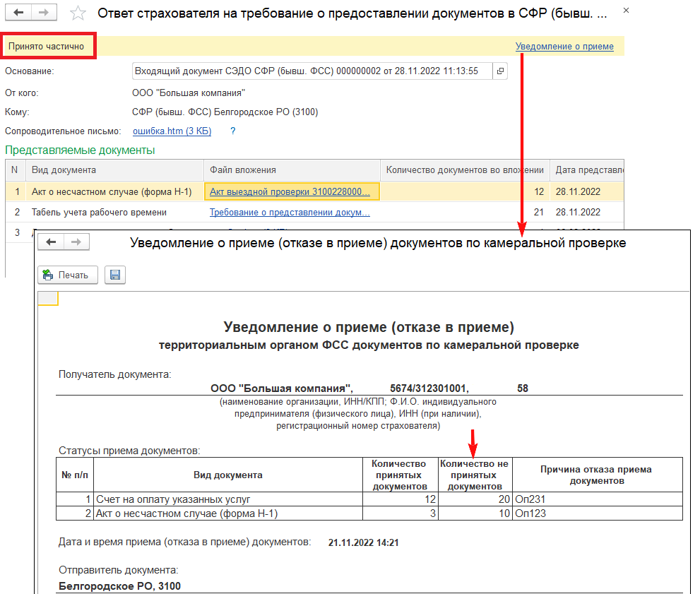Image resolution: width=700 pixels, height=594 pixels.
Task: Select refusal reason cell Оп123
Action: click(x=598, y=513)
